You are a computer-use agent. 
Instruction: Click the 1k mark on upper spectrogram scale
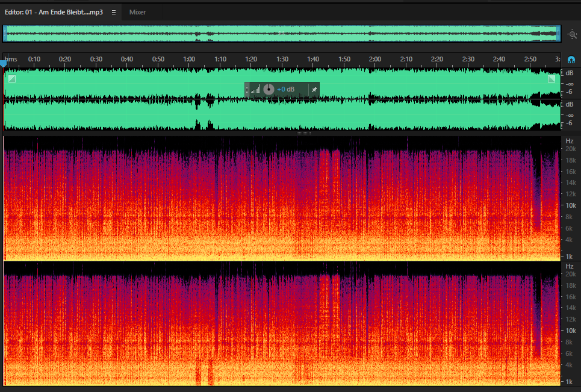tap(569, 257)
